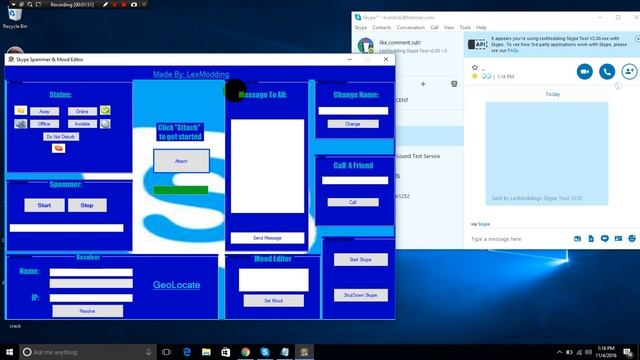The image size is (640, 360).
Task: Open the Help menu in Skype
Action: pyautogui.click(x=481, y=27)
